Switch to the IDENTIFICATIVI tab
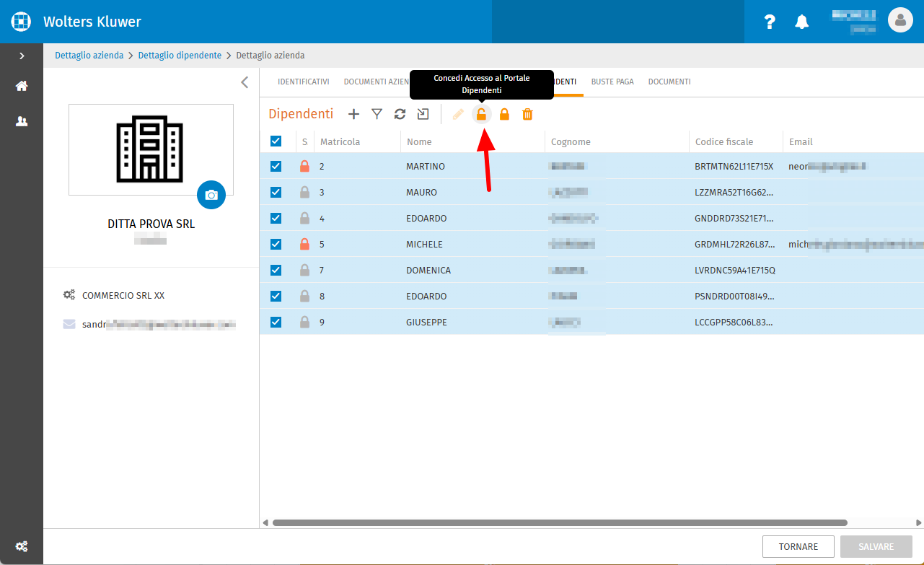924x565 pixels. [304, 82]
